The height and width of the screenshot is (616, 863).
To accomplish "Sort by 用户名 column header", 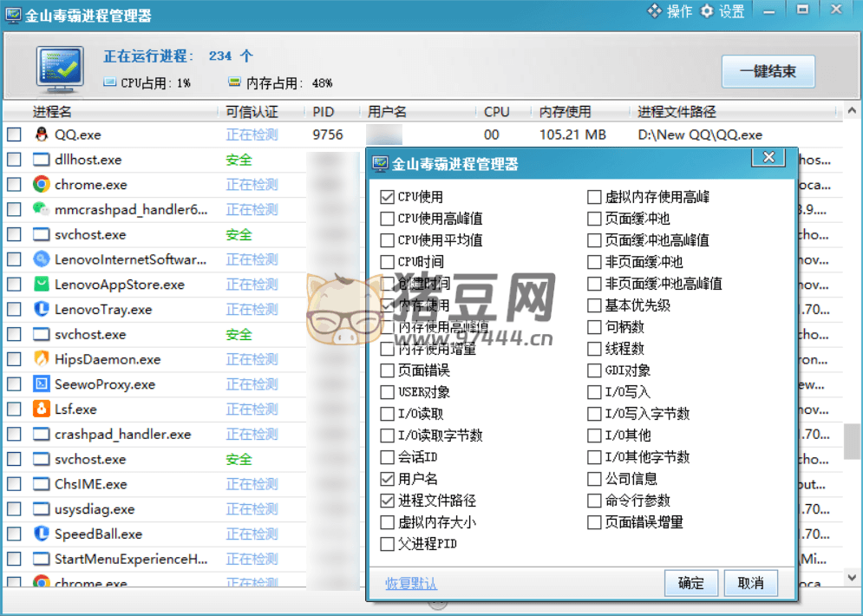I will [x=387, y=112].
